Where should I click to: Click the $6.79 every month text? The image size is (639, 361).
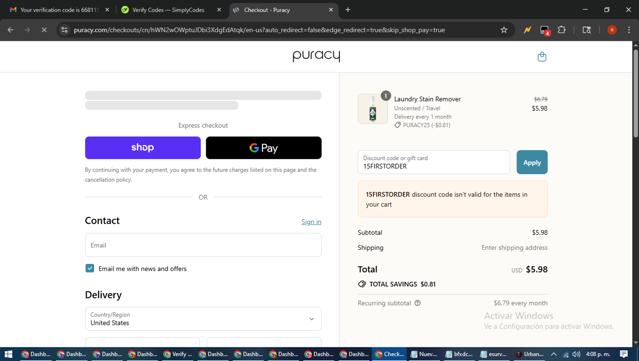[x=520, y=303]
